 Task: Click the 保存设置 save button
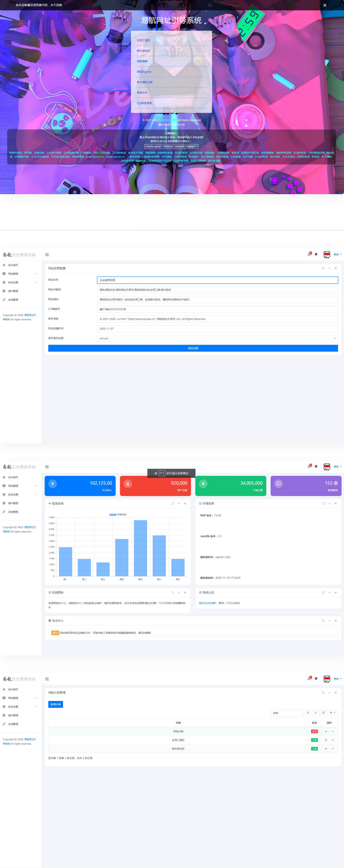(x=193, y=348)
